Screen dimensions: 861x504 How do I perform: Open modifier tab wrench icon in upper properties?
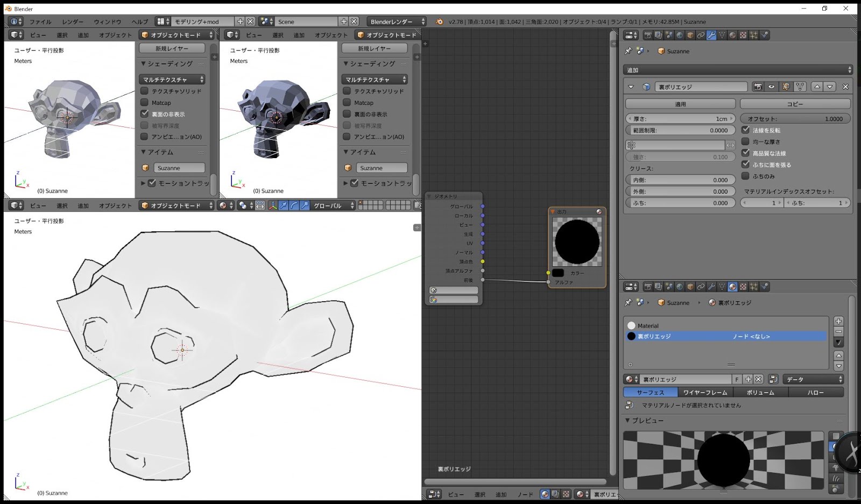click(711, 35)
